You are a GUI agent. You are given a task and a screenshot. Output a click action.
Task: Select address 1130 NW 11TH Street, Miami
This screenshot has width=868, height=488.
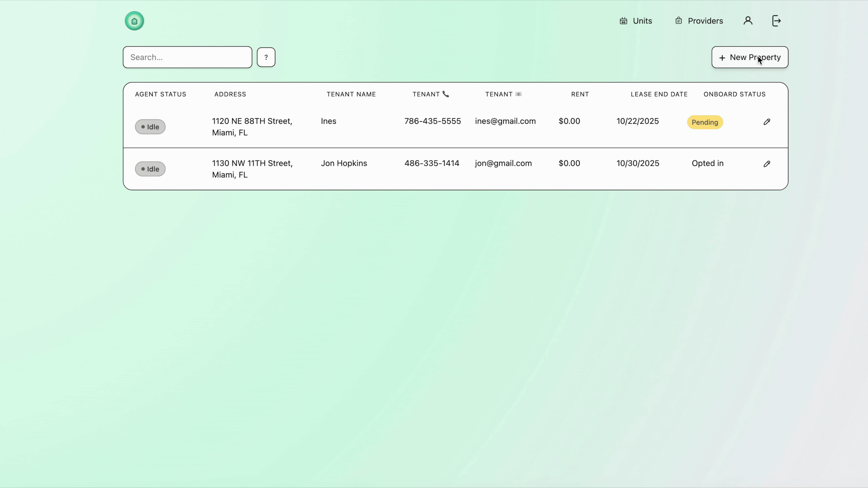coord(252,169)
